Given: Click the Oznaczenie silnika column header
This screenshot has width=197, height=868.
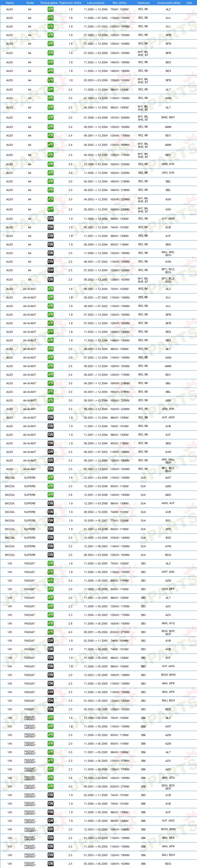Looking at the screenshot, I should [169, 3].
